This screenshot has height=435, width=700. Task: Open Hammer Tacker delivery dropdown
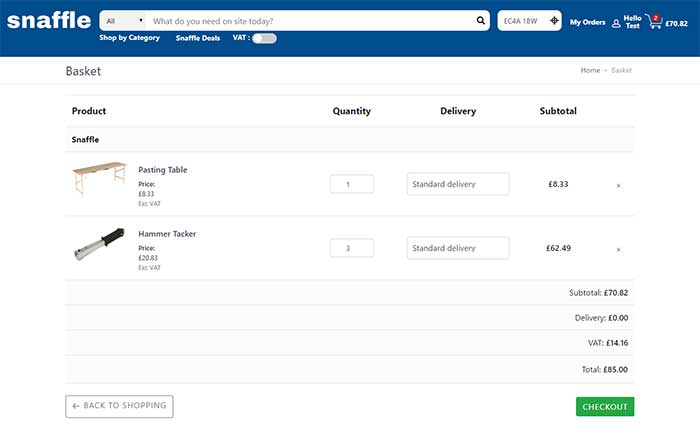[x=458, y=248]
